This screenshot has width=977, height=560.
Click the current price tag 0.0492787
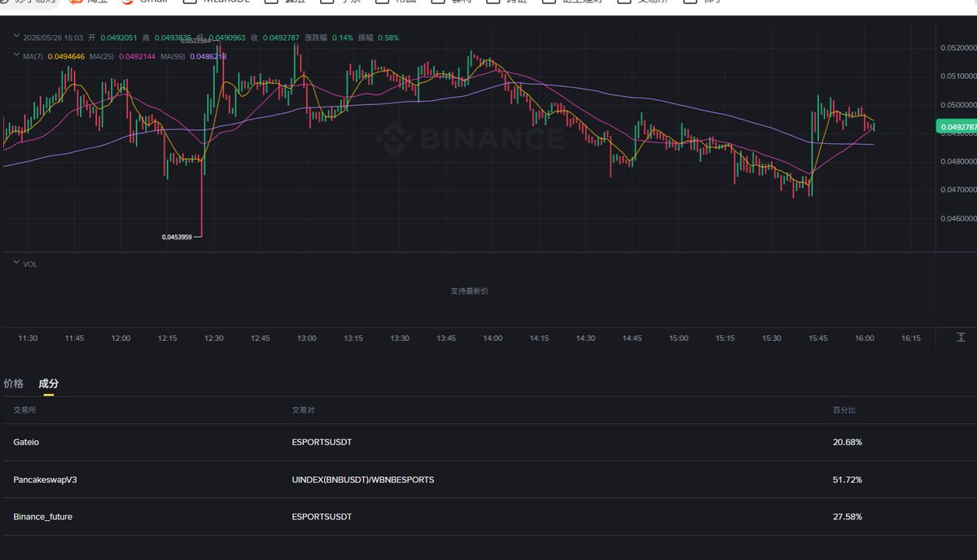pyautogui.click(x=957, y=127)
